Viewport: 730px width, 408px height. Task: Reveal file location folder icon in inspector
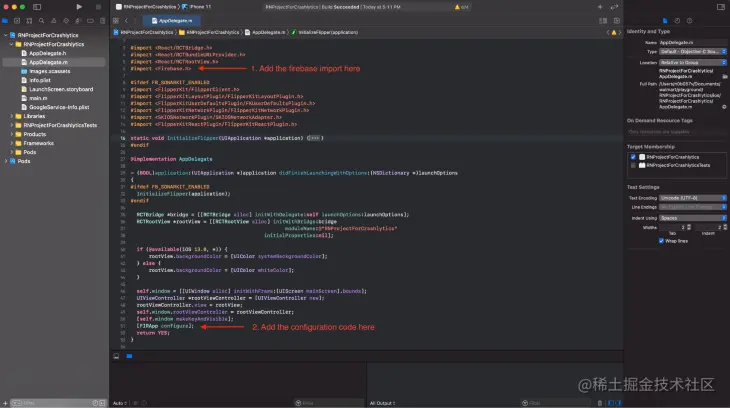724,76
